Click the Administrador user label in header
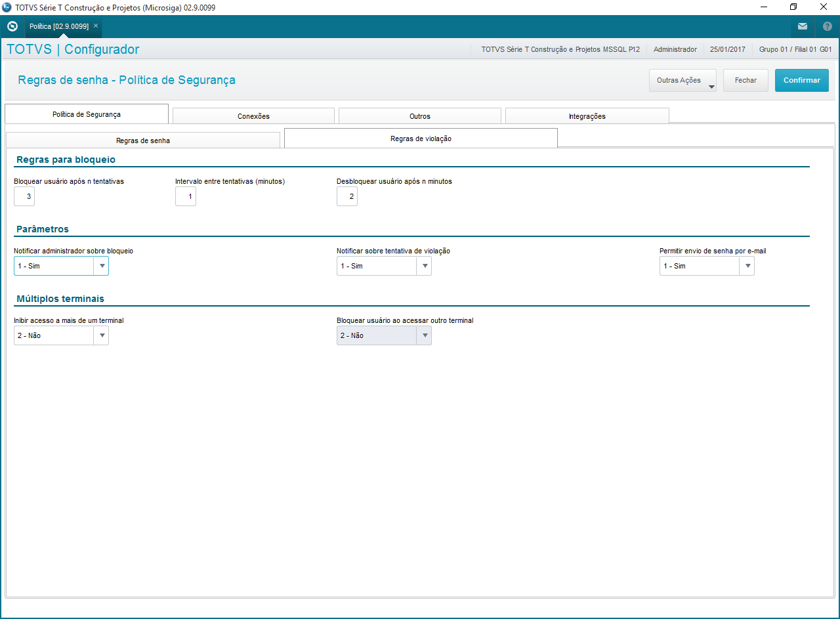This screenshot has height=619, width=840. (x=675, y=49)
